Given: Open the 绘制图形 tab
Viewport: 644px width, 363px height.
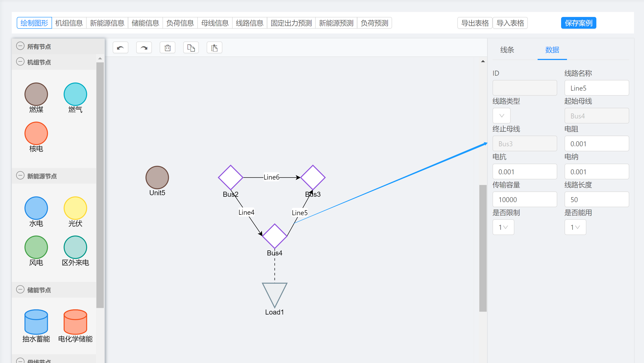Looking at the screenshot, I should pos(34,23).
